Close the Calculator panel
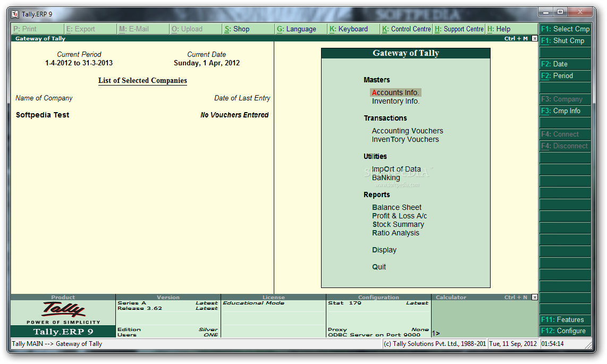Screen dimensions: 607x364 tap(536, 297)
